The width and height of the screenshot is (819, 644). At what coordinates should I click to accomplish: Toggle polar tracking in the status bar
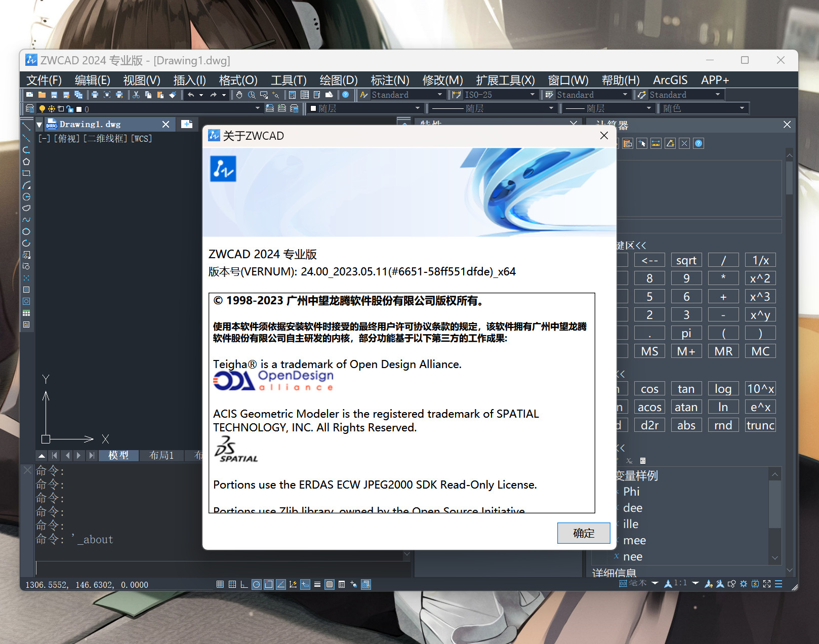(257, 584)
